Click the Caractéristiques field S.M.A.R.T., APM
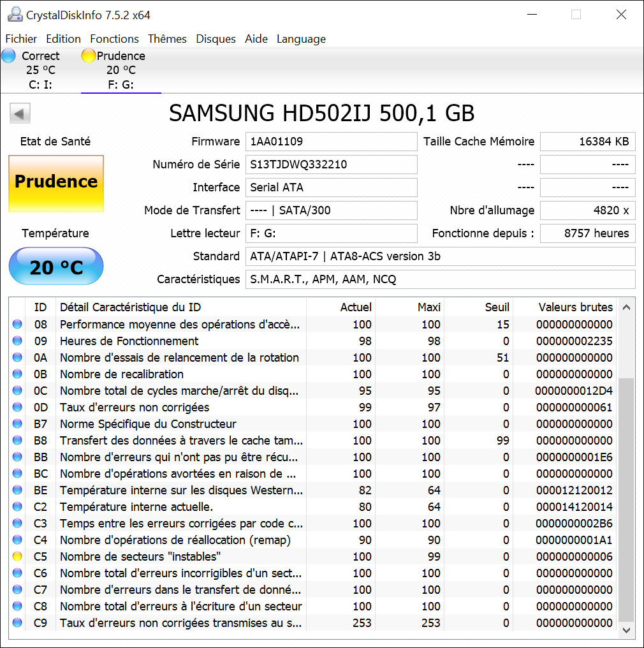644x648 pixels. coord(441,279)
